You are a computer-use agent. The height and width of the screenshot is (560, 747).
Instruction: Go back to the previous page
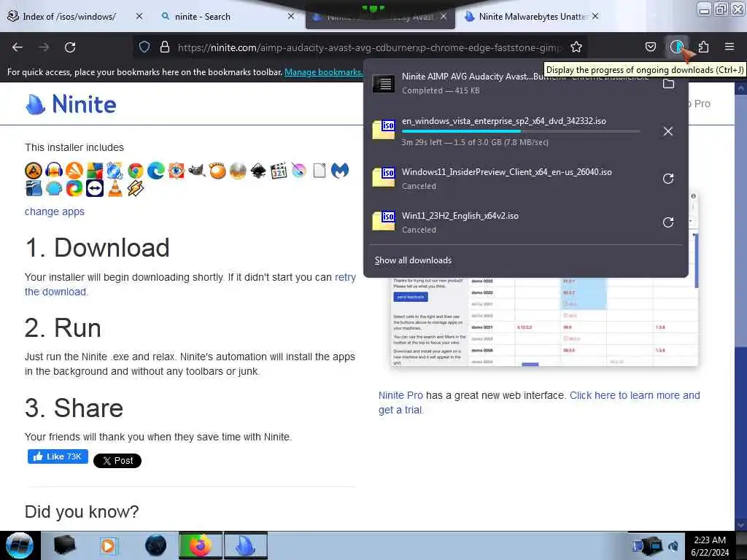click(x=18, y=47)
